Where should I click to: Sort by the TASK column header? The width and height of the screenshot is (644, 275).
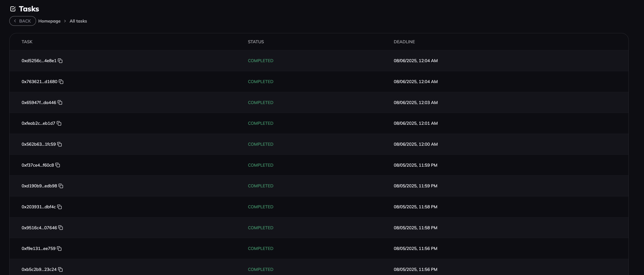[x=27, y=42]
